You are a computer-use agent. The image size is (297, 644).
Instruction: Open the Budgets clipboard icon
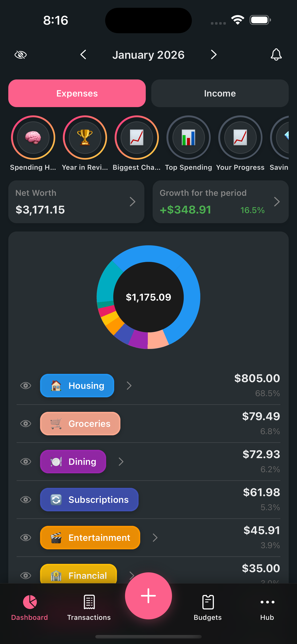pyautogui.click(x=207, y=602)
